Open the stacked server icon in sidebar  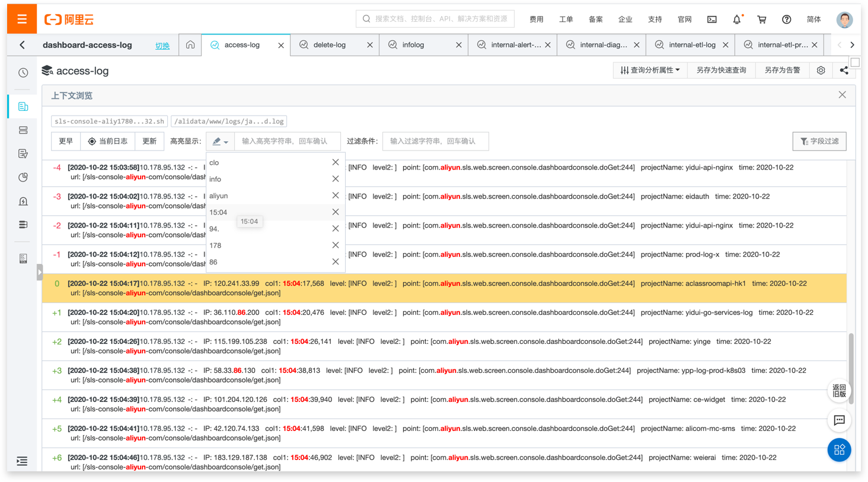23,130
